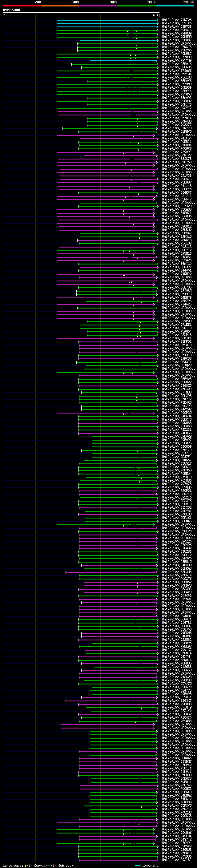Viewport: 197px width, 868px height.
Task: Select hit UniRef100_B0EQC5
Action: coord(176,778)
